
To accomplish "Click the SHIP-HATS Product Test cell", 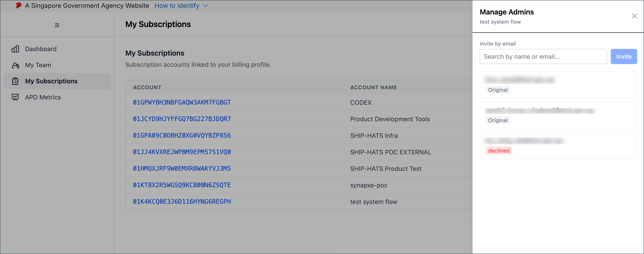I will 386,169.
